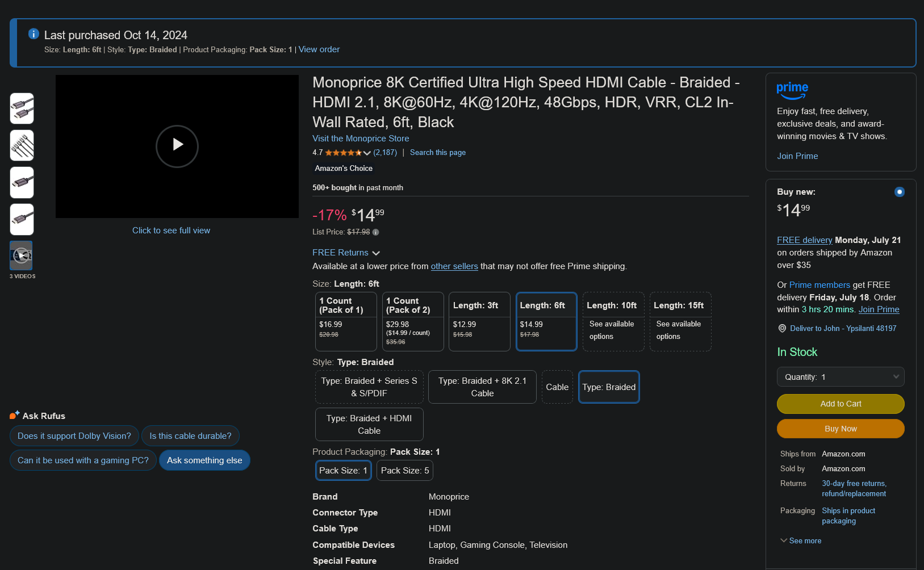
Task: Open the third HDMI cable thumbnail
Action: pos(22,182)
